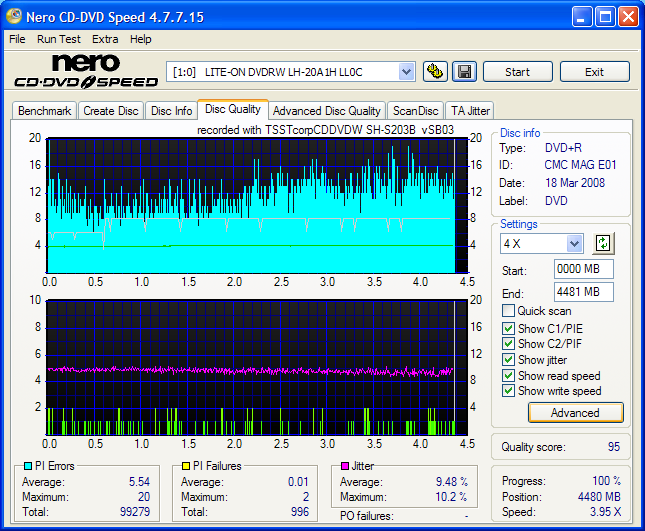Click the magenta Jitter legend swatch
Viewport: 645px width, 531px height.
click(345, 466)
